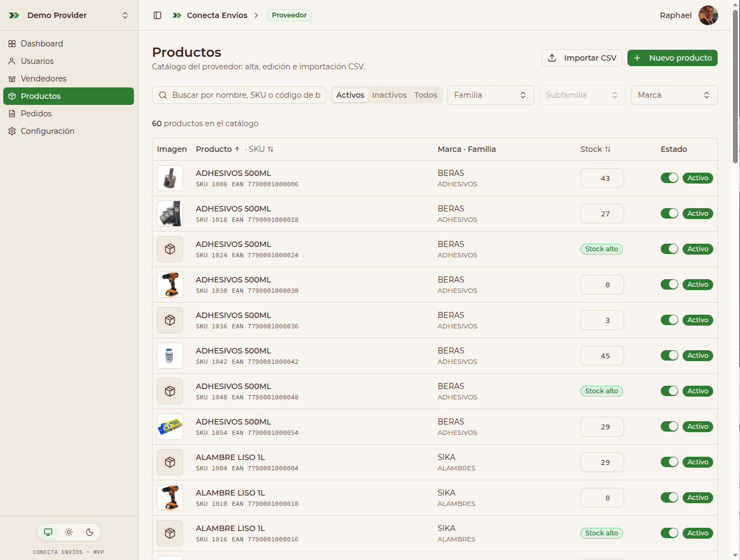Select the system theme monitor icon
This screenshot has width=740, height=560.
click(x=48, y=532)
